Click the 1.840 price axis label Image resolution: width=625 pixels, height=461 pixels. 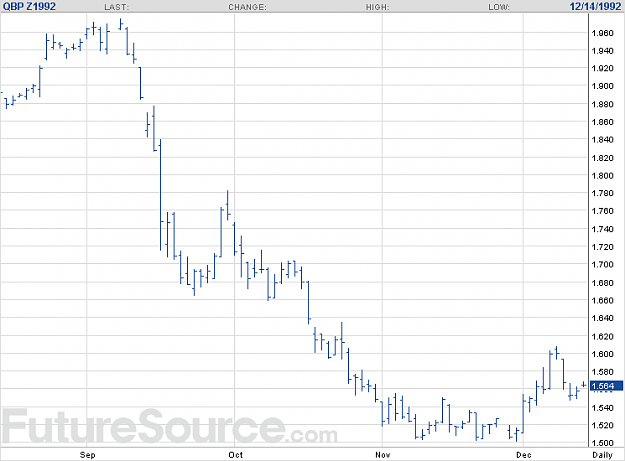(603, 139)
